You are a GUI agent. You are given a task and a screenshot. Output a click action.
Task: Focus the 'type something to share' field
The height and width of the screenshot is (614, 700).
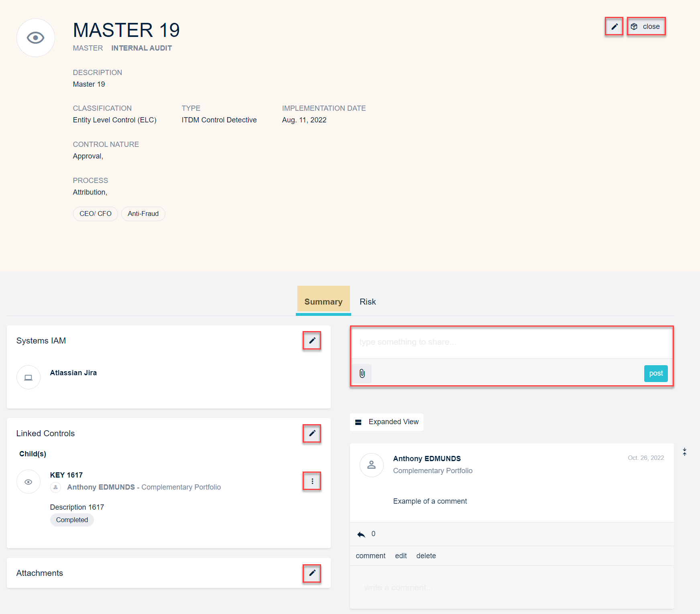(512, 342)
